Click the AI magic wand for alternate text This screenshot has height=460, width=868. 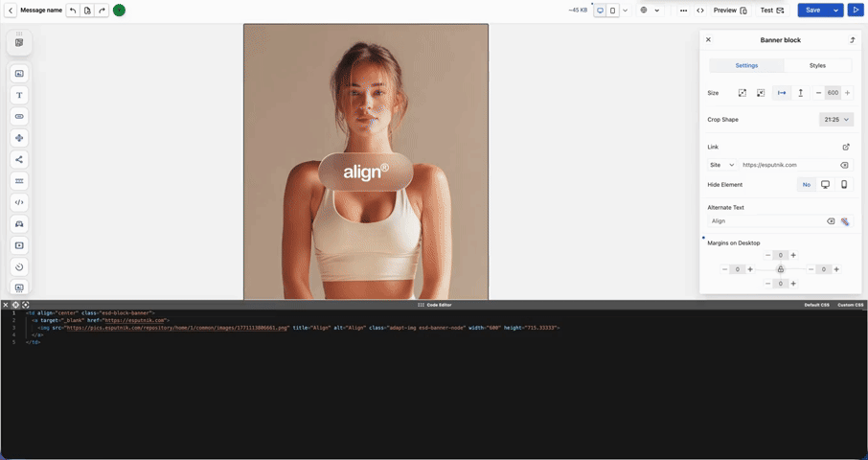click(845, 221)
